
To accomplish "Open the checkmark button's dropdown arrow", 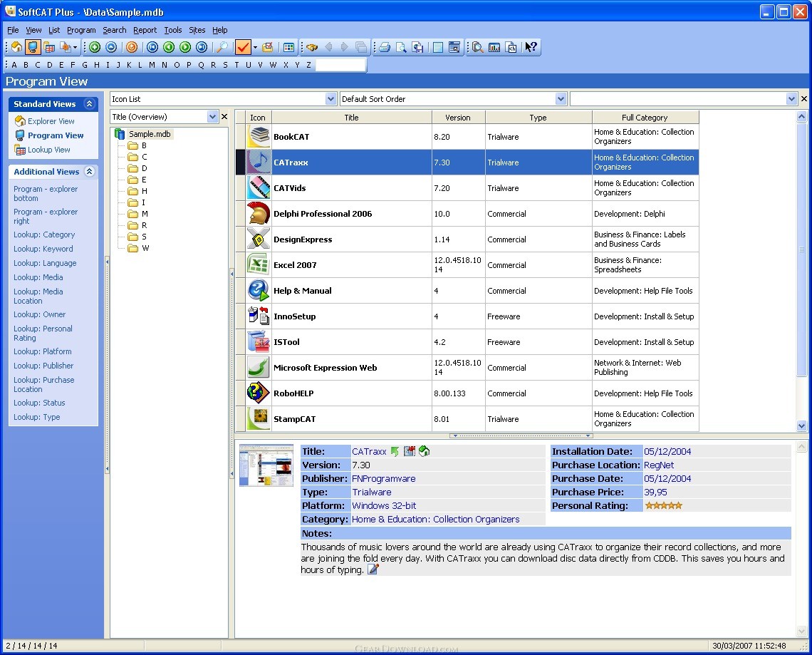I will [255, 47].
